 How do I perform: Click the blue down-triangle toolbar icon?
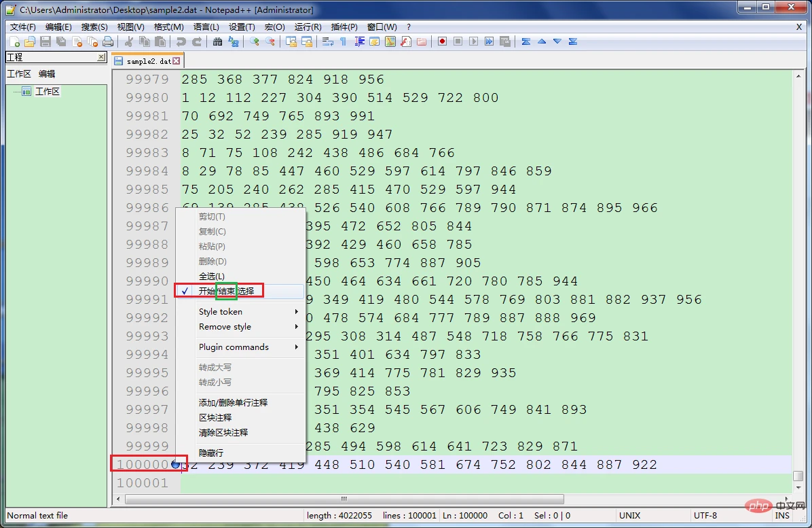(557, 41)
